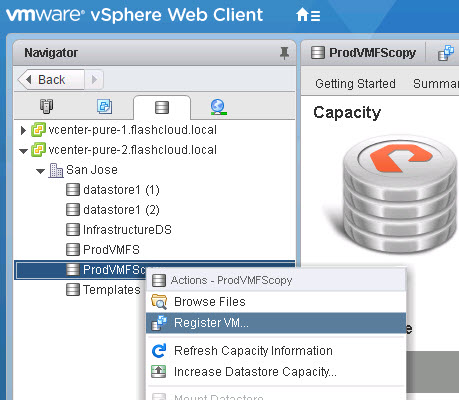Click the Register VM icon in menu
459x400 pixels.
pos(159,323)
